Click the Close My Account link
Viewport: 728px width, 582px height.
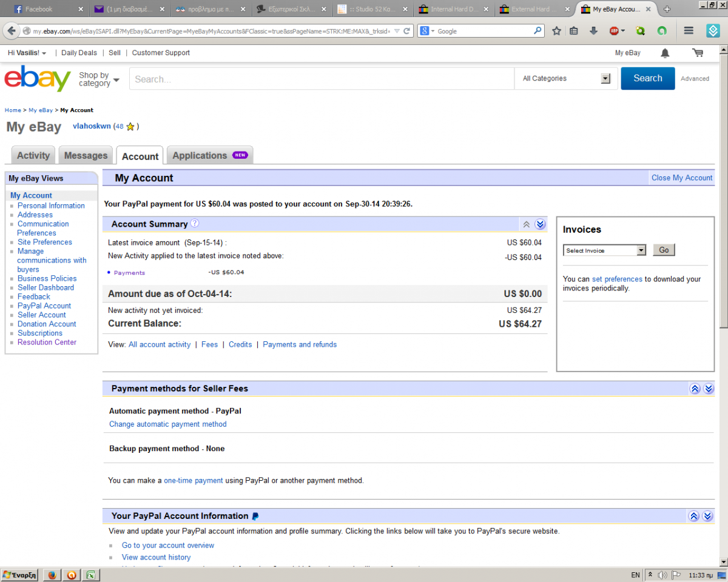tap(682, 178)
